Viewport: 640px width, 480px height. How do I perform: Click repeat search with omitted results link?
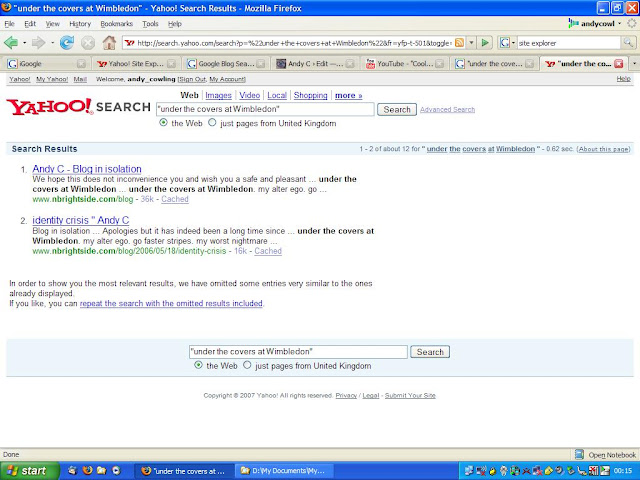pos(171,303)
